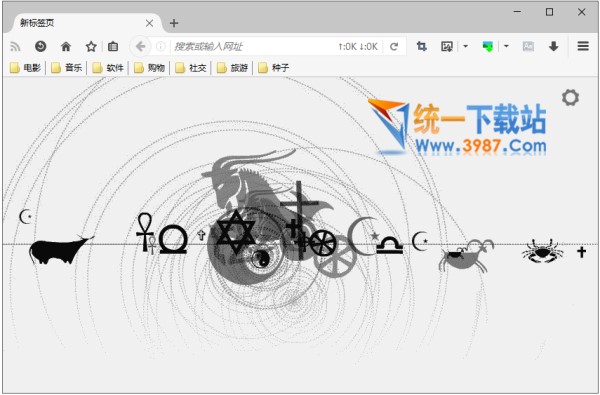Open the green download extension icon
The image size is (600, 395).
point(488,47)
